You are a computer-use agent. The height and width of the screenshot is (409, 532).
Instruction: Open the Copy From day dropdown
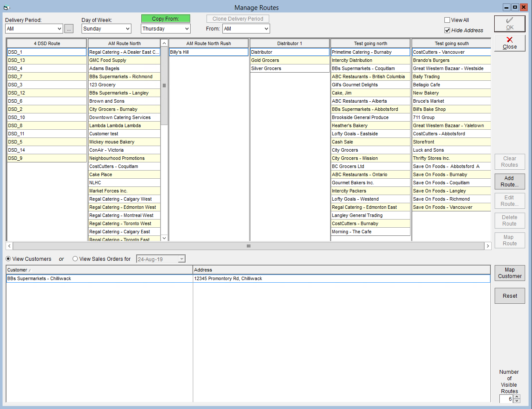click(186, 29)
